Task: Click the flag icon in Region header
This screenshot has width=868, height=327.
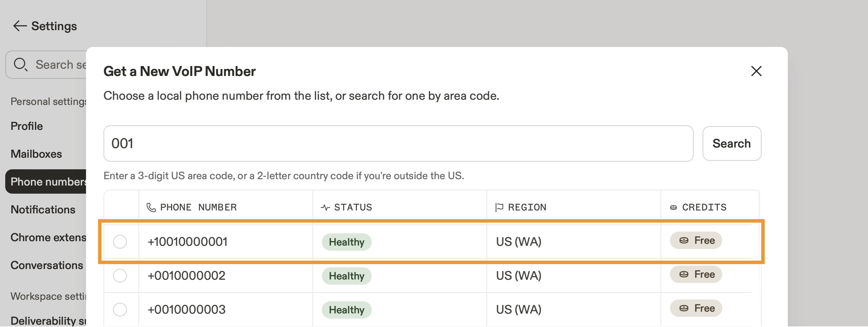Action: (x=499, y=208)
